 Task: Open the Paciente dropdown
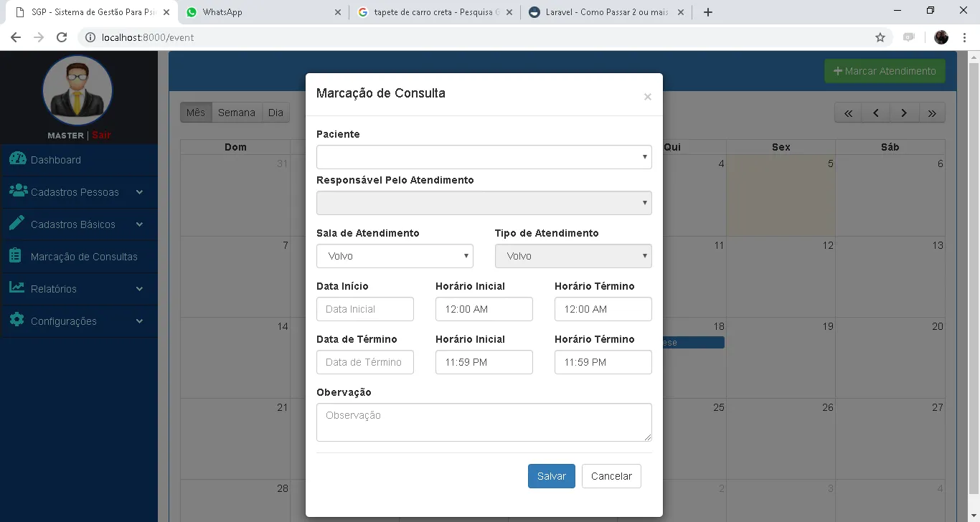[484, 157]
